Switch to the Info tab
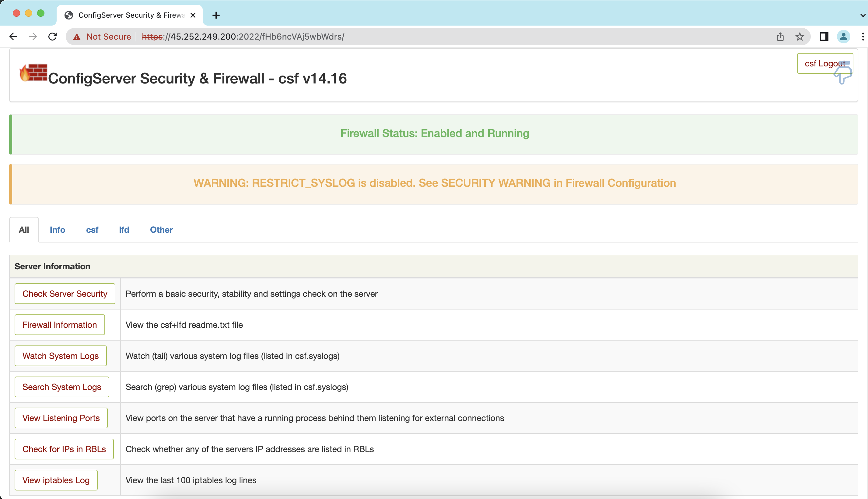 58,230
